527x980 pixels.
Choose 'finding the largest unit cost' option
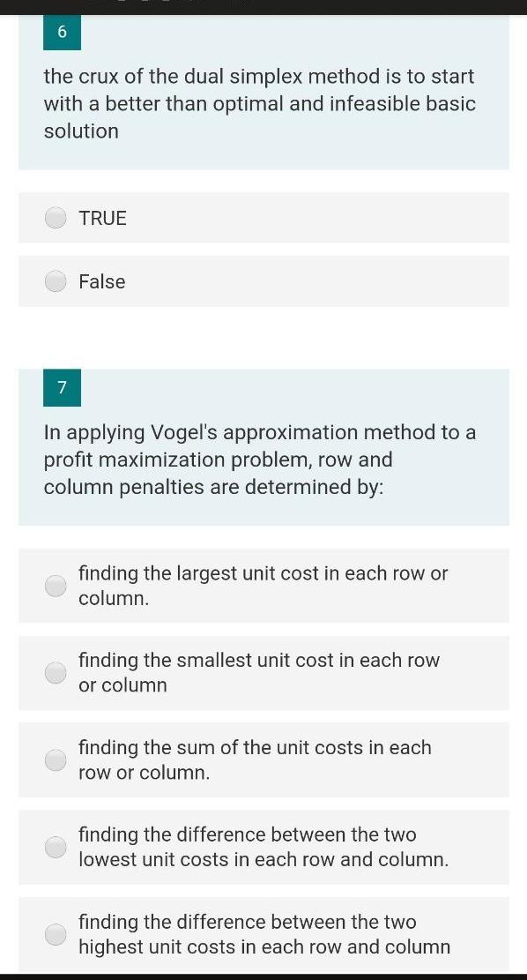pyautogui.click(x=56, y=585)
